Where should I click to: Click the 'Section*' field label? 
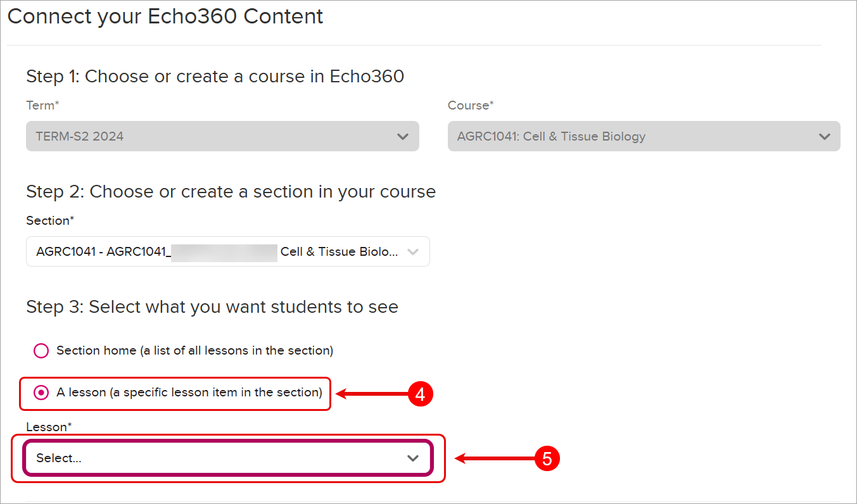(50, 221)
